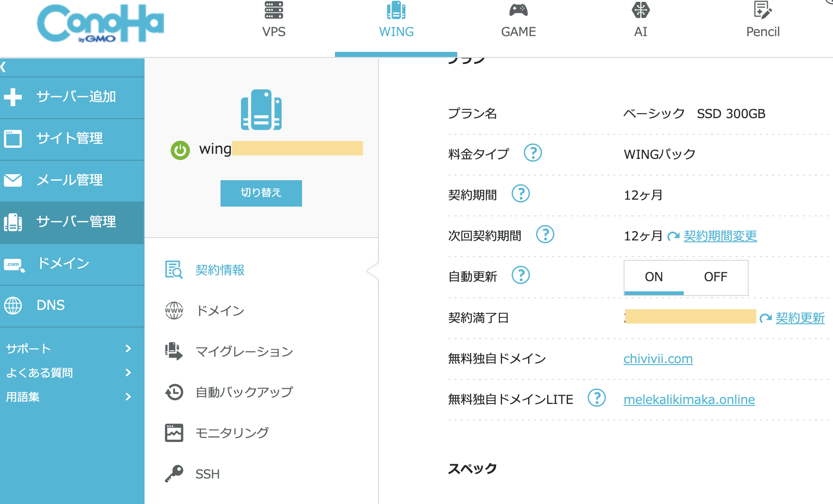Click the SSH key icon
The width and height of the screenshot is (833, 504).
pyautogui.click(x=174, y=473)
